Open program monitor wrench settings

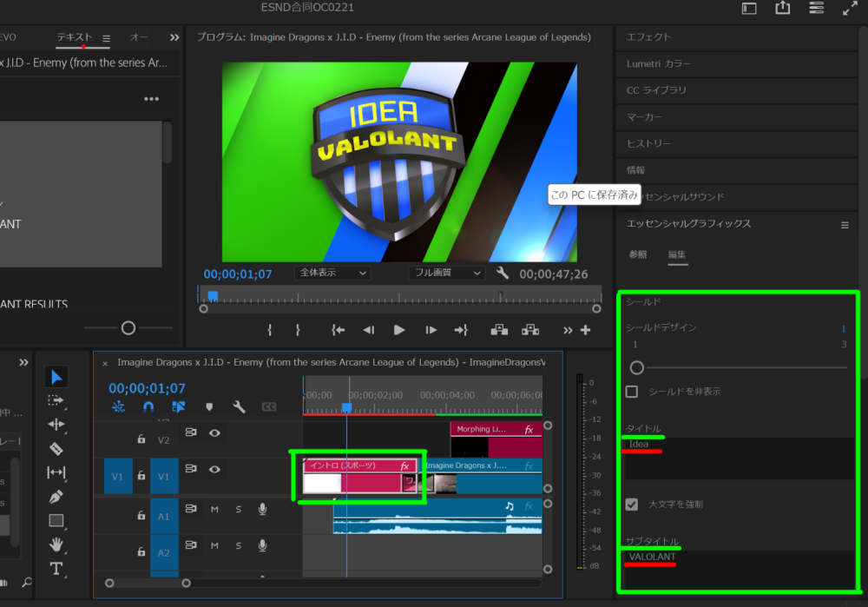click(503, 273)
